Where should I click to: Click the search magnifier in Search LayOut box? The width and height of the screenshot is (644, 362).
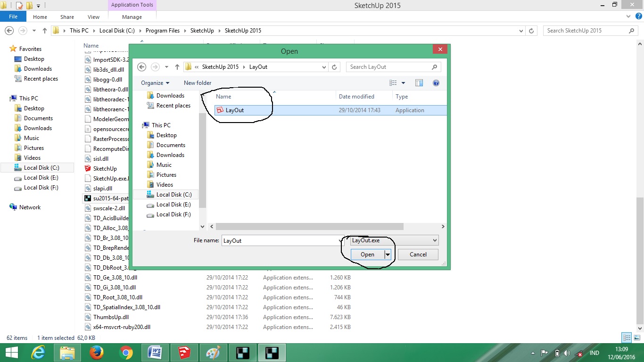[435, 67]
